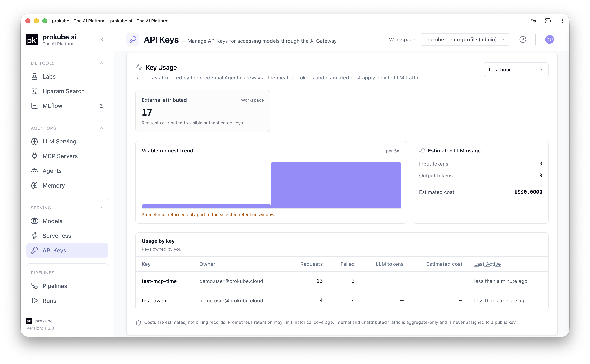Click the Version: 1.8.0 text
The image size is (590, 364).
(40, 328)
